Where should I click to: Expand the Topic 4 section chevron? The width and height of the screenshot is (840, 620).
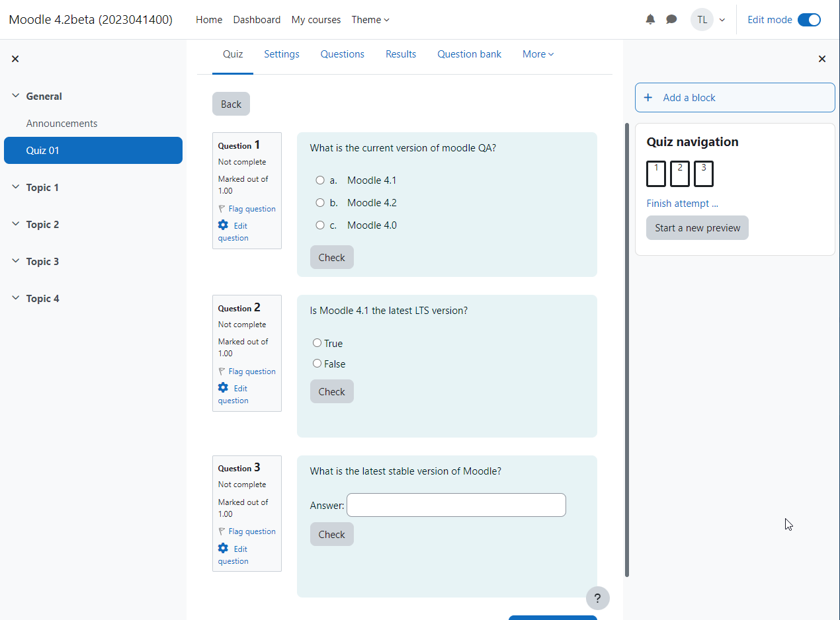click(16, 299)
